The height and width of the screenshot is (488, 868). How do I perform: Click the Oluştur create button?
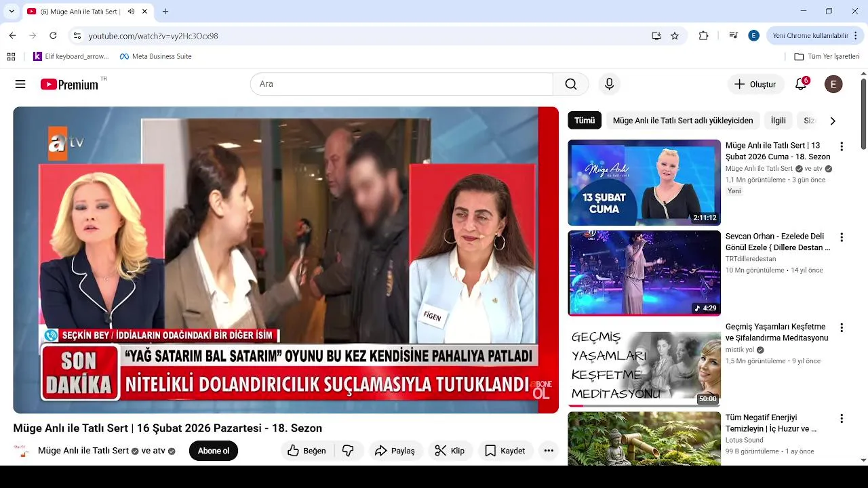755,84
